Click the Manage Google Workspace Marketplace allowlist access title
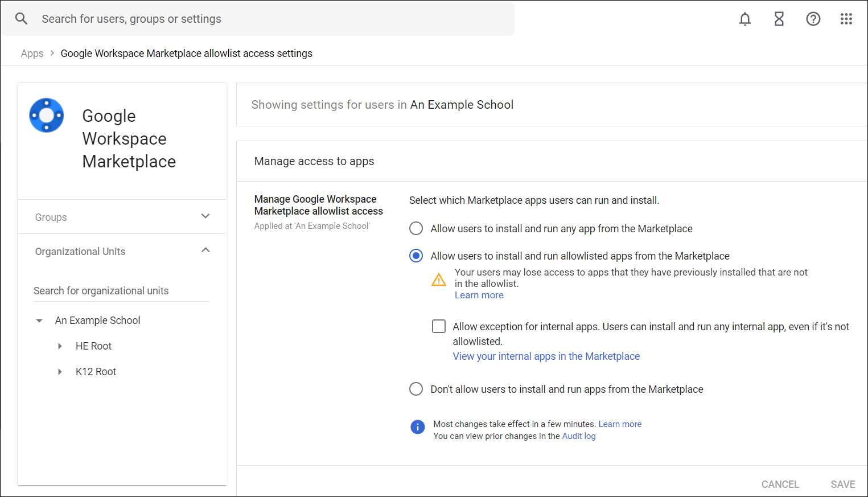 pos(318,205)
